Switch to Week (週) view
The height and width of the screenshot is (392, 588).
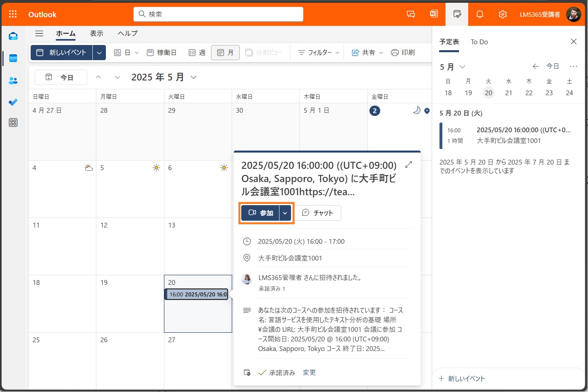coord(197,53)
